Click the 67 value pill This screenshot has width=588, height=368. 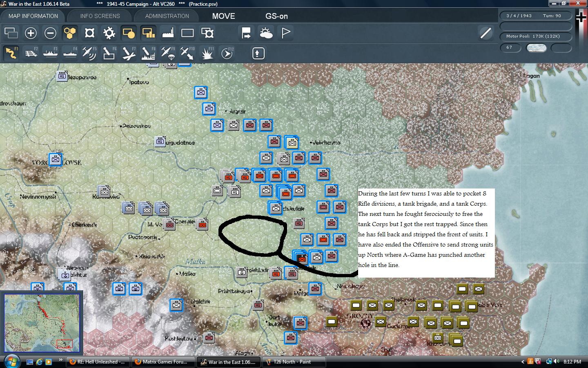pyautogui.click(x=511, y=47)
